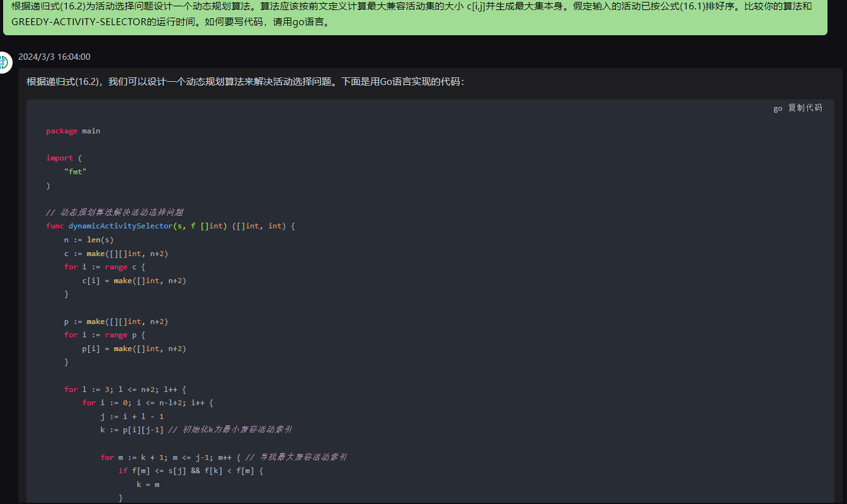Click the go language label
This screenshot has width=847, height=504.
pos(778,108)
